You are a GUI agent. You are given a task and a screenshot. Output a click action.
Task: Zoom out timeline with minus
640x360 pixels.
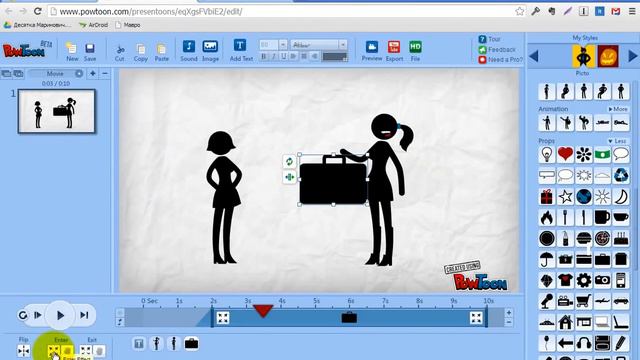point(509,322)
